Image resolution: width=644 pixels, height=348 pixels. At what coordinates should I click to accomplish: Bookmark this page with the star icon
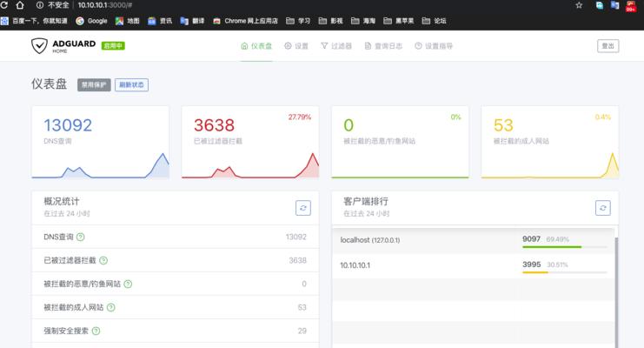point(579,5)
